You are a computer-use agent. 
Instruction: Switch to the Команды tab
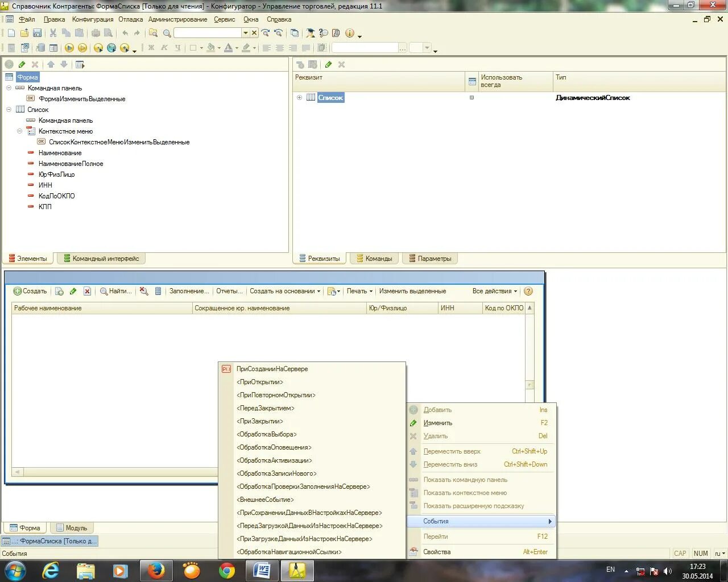374,259
